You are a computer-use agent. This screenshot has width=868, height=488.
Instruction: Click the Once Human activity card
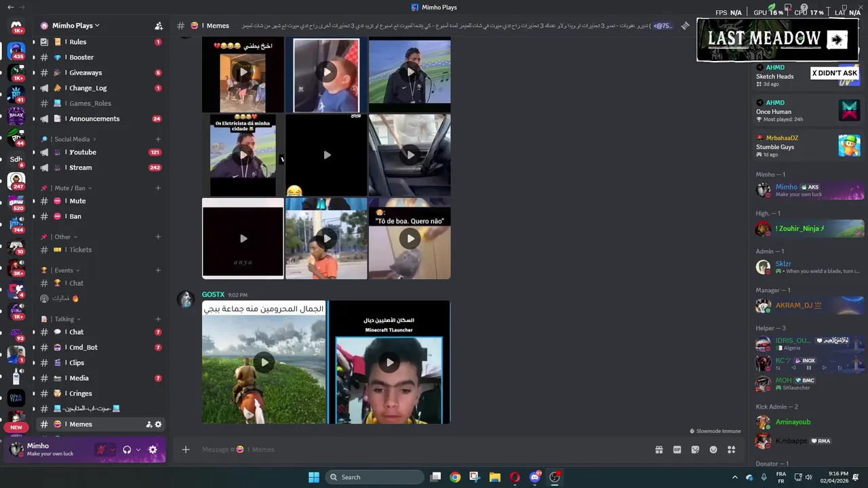[808, 110]
